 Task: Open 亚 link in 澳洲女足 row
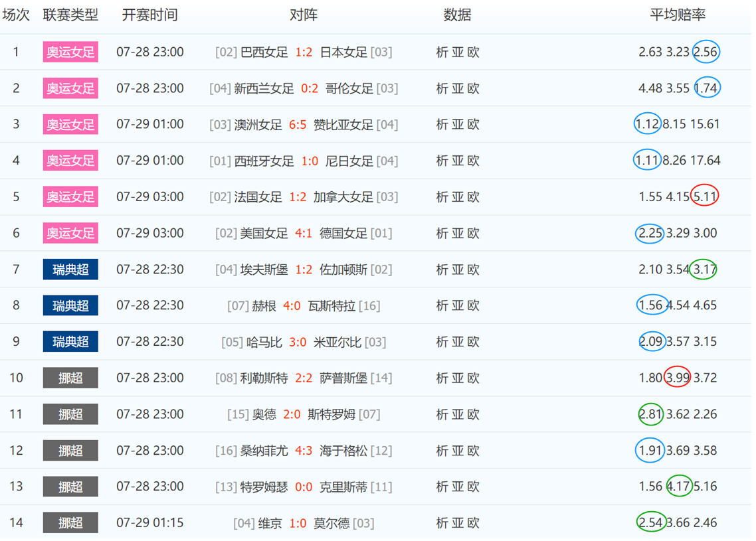pyautogui.click(x=458, y=124)
